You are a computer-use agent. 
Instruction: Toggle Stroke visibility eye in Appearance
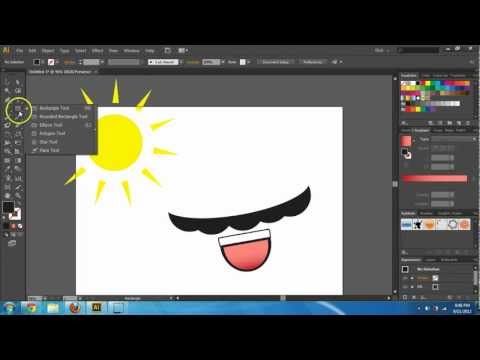click(405, 278)
